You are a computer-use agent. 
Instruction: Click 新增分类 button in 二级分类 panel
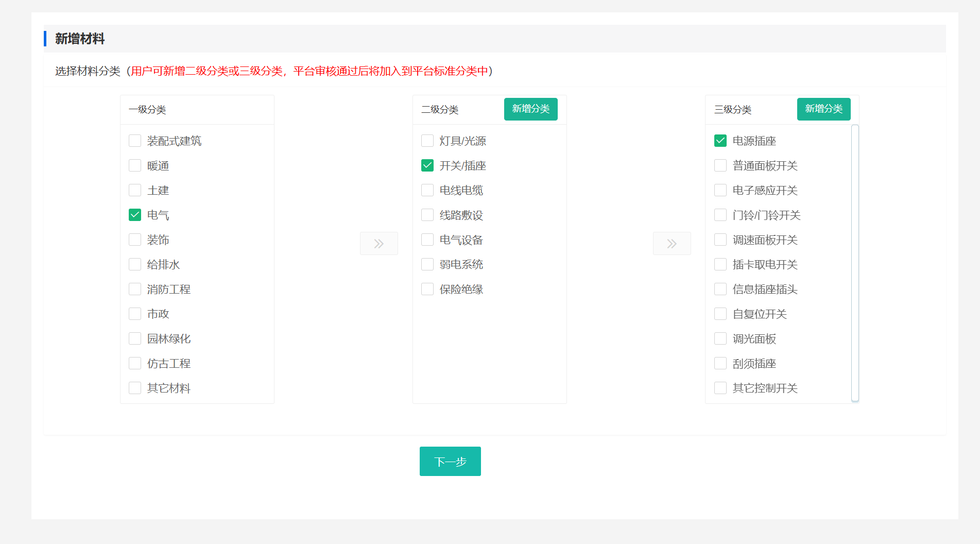[x=530, y=109]
